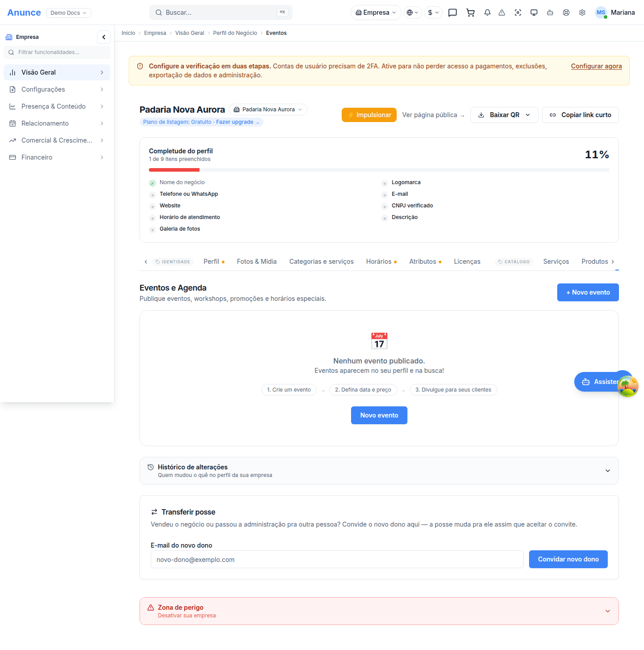644x650 pixels.
Task: Expand Visão Geral in the sidebar
Action: [57, 72]
